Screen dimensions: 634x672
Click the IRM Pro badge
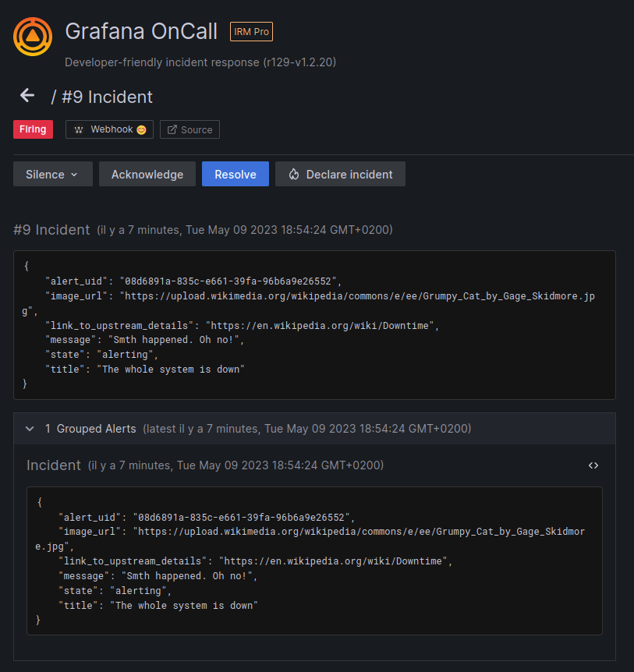click(250, 32)
